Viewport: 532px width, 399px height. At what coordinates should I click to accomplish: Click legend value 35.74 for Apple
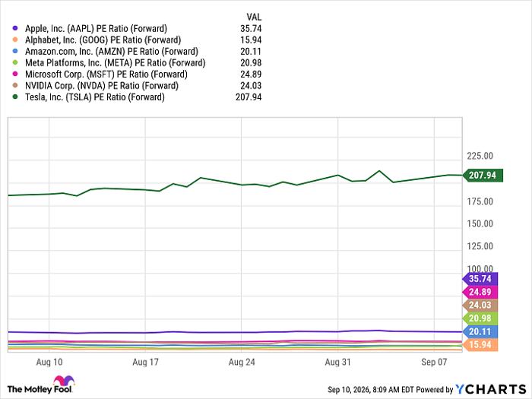pyautogui.click(x=251, y=29)
